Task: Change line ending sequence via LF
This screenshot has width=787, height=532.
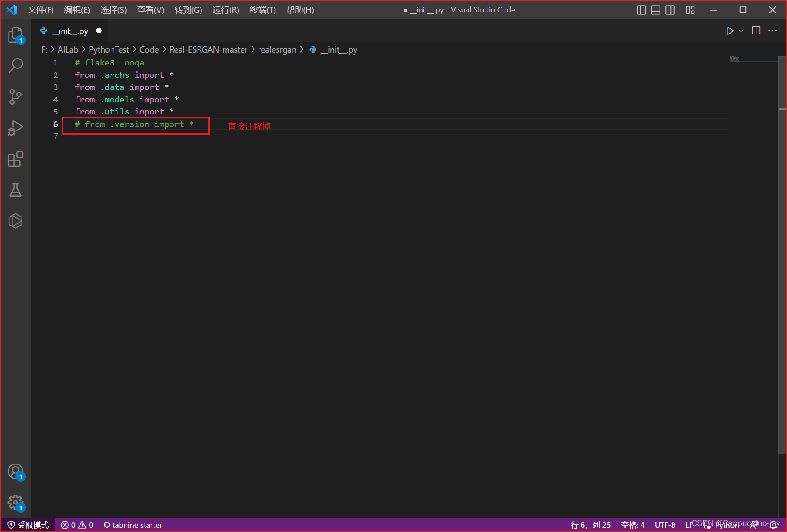Action: pos(689,525)
